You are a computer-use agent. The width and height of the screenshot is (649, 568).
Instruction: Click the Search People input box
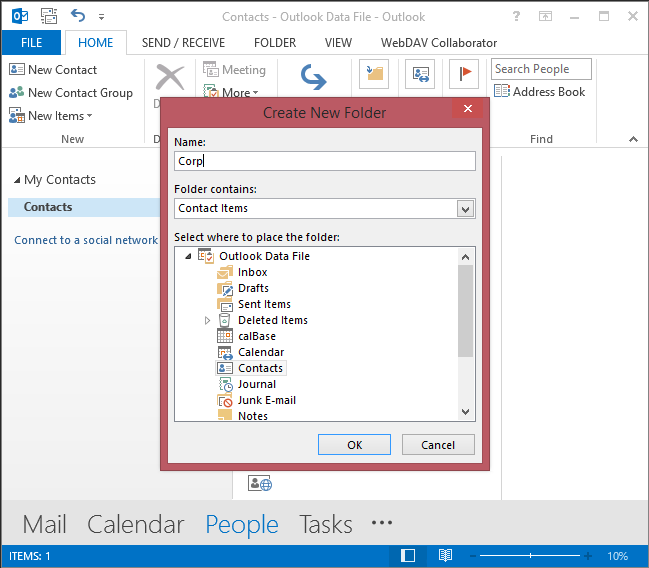[x=541, y=69]
